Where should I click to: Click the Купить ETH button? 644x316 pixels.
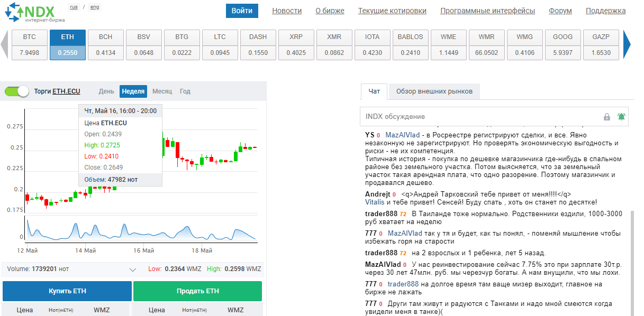[67, 291]
